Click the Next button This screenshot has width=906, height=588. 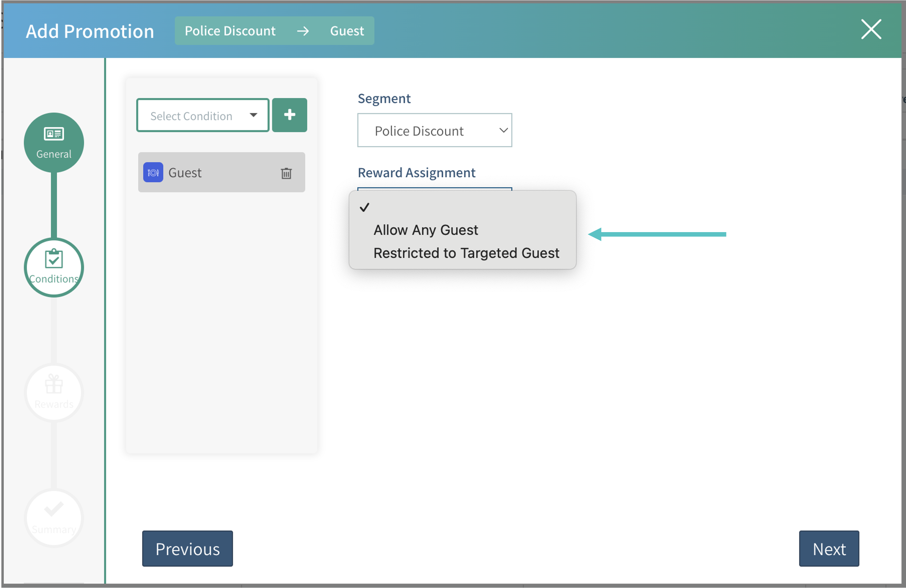[x=829, y=548]
